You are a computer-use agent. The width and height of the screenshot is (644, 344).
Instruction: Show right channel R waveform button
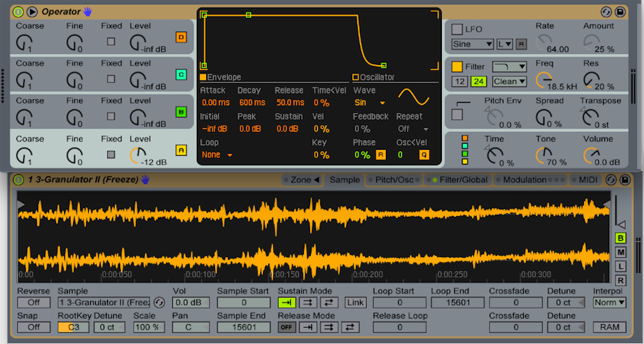coord(621,280)
